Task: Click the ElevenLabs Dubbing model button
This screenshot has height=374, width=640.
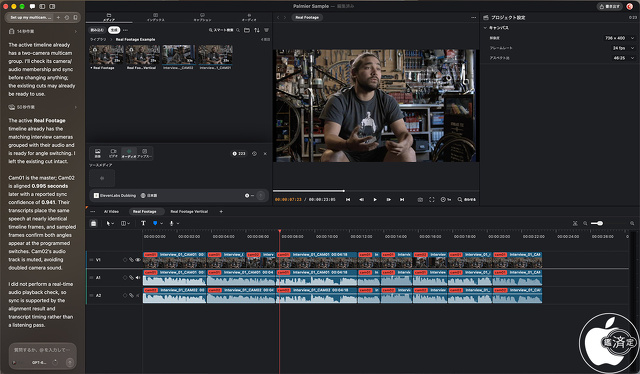Action: (x=115, y=196)
